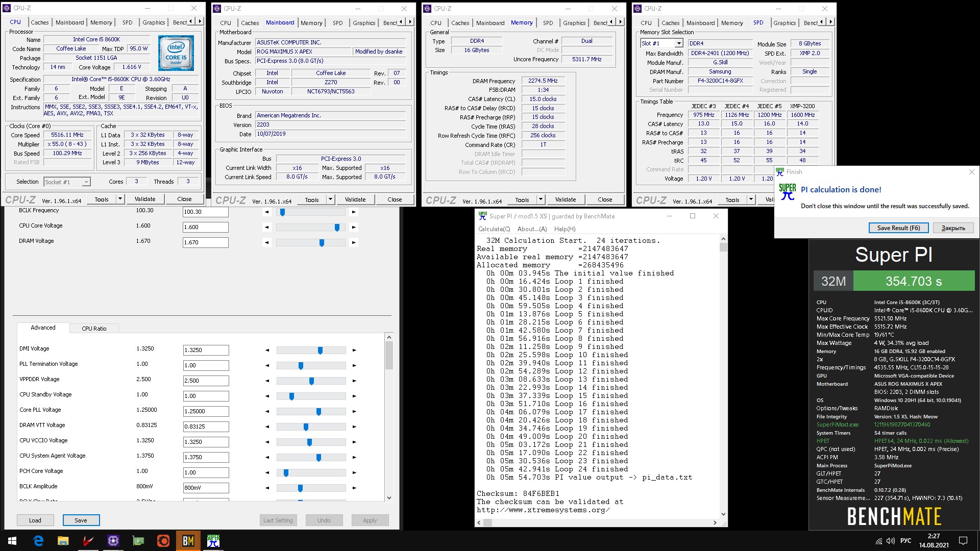The height and width of the screenshot is (551, 980).
Task: Switch keyboard language РУС indicator
Action: pos(906,541)
